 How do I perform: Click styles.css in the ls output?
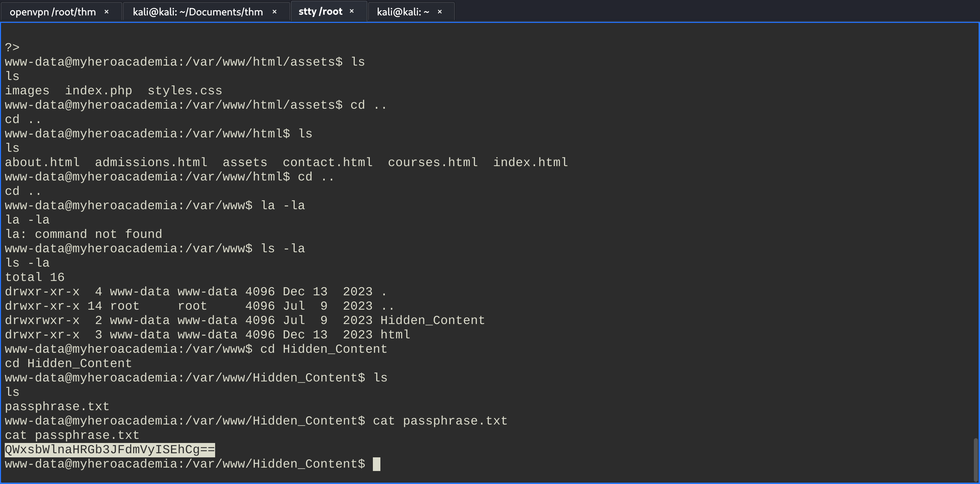pos(185,91)
